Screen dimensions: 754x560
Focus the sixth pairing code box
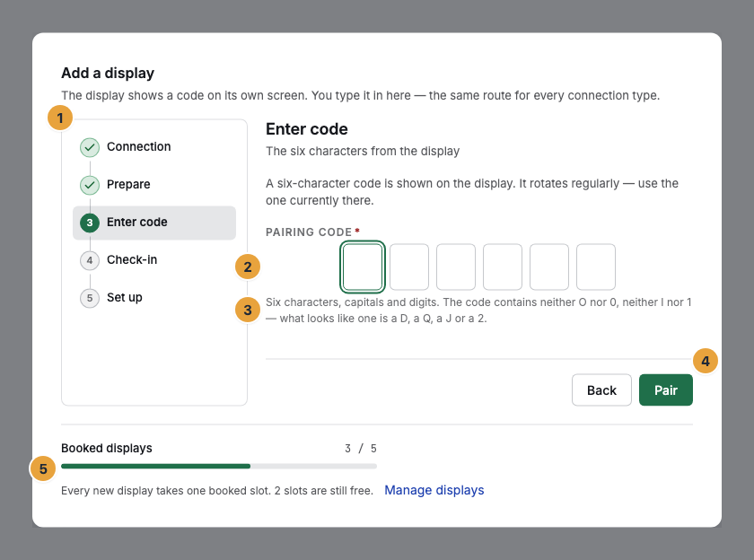[x=596, y=267]
